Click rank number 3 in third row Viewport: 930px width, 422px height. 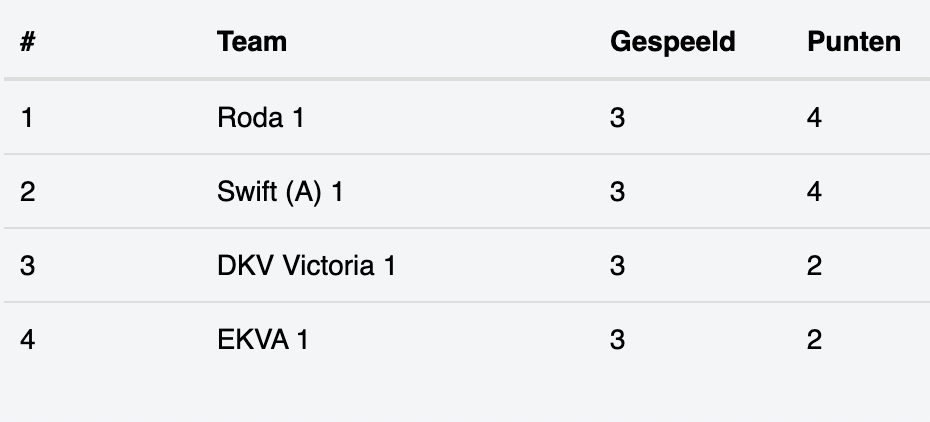[27, 266]
